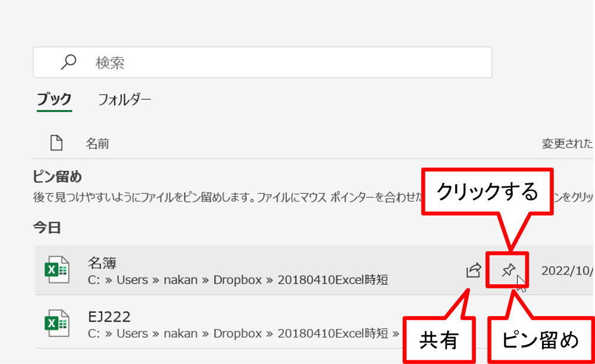This screenshot has height=364, width=595.
Task: Sort by the 名前 column header
Action: point(98,144)
